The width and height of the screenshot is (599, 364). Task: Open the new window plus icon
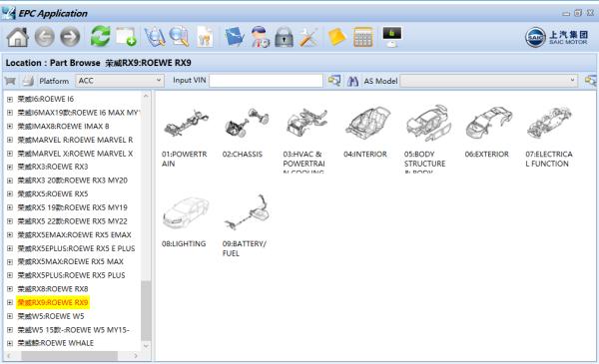[x=127, y=37]
